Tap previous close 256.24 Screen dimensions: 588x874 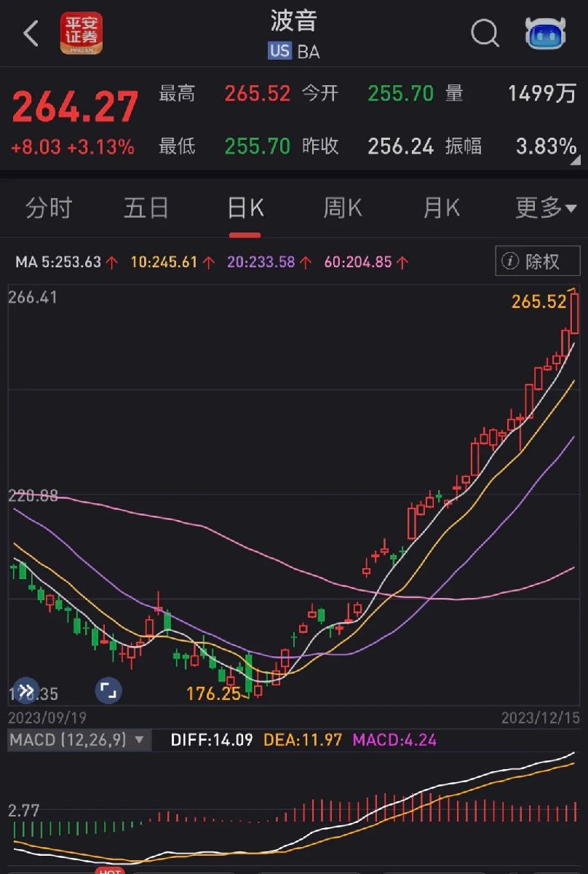pos(400,146)
